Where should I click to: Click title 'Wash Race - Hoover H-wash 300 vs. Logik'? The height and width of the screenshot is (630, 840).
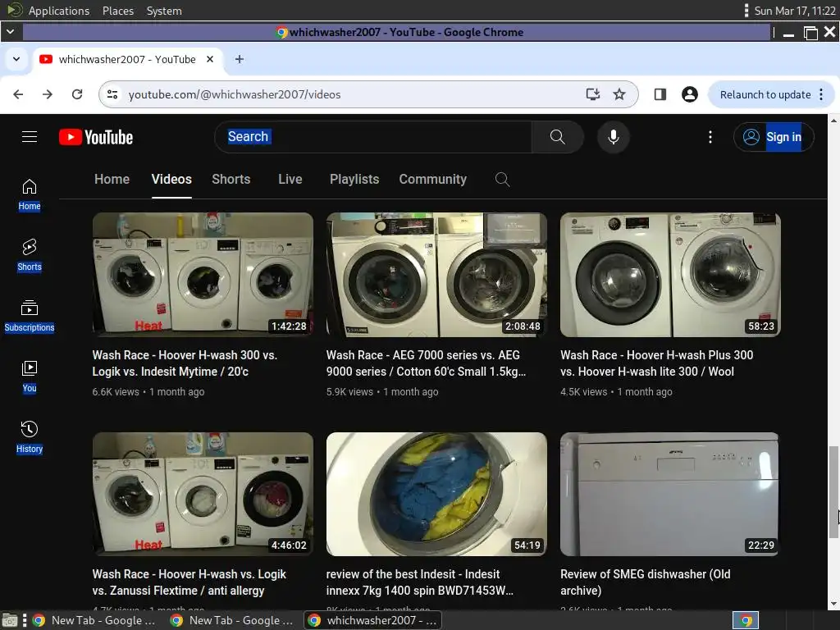click(x=185, y=363)
